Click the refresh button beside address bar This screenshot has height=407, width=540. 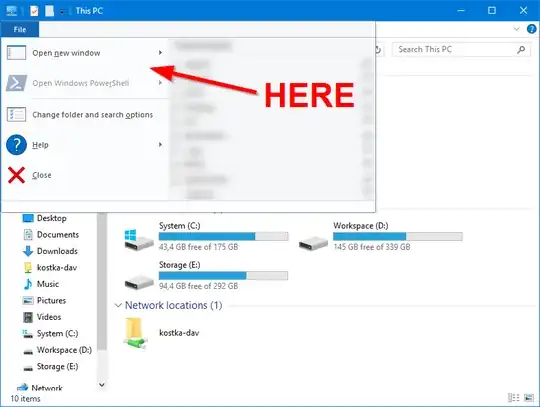click(x=378, y=50)
